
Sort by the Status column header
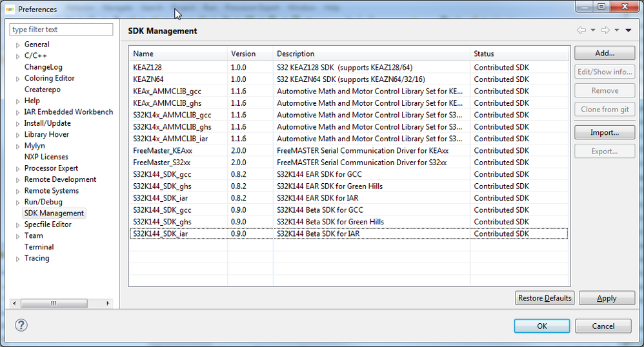519,54
